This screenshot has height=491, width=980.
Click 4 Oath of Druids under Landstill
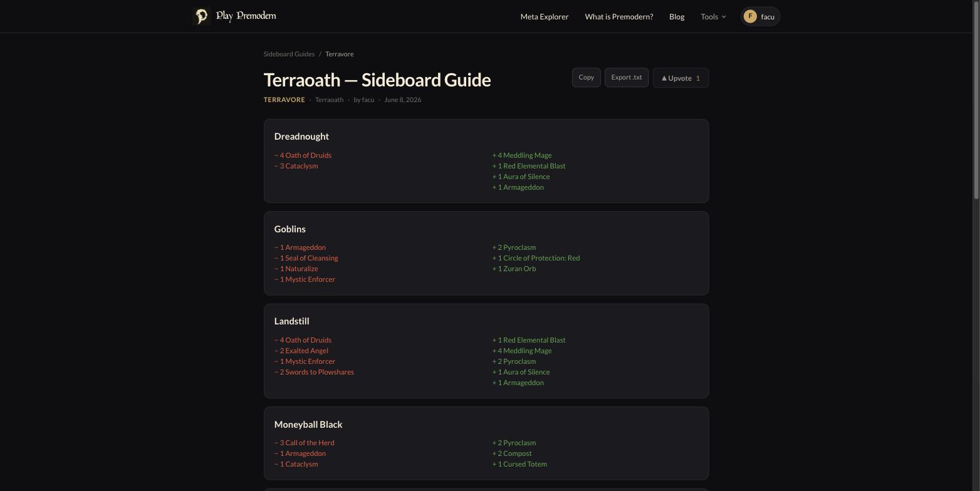point(303,340)
